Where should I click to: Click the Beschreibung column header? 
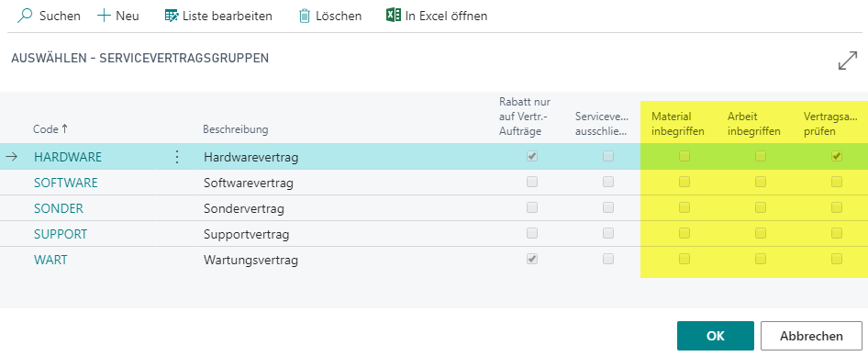coord(235,129)
